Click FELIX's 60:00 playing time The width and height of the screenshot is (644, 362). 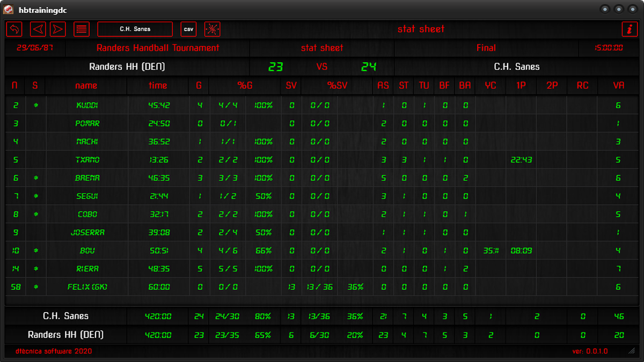pos(158,287)
